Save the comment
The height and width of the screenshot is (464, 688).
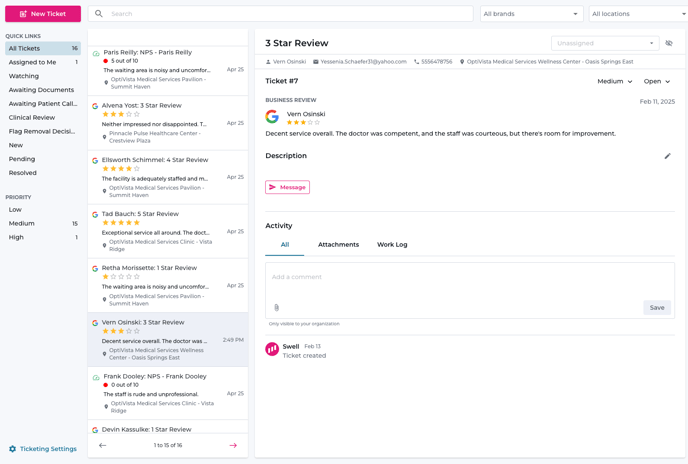[x=657, y=308]
